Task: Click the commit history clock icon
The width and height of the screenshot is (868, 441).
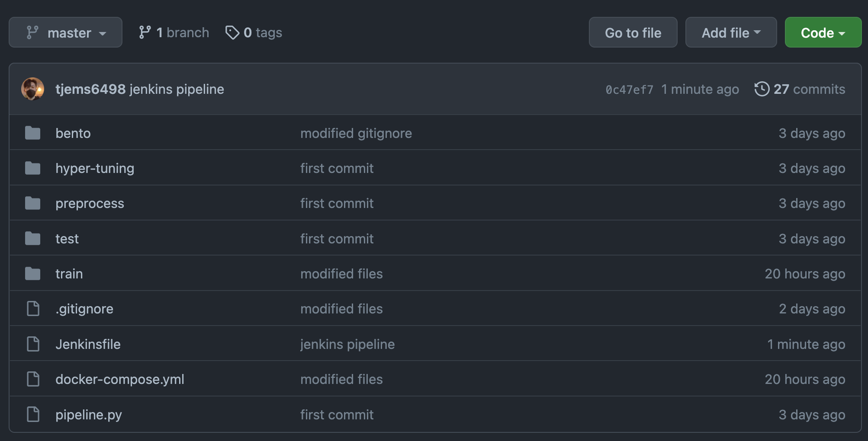Action: pos(762,89)
